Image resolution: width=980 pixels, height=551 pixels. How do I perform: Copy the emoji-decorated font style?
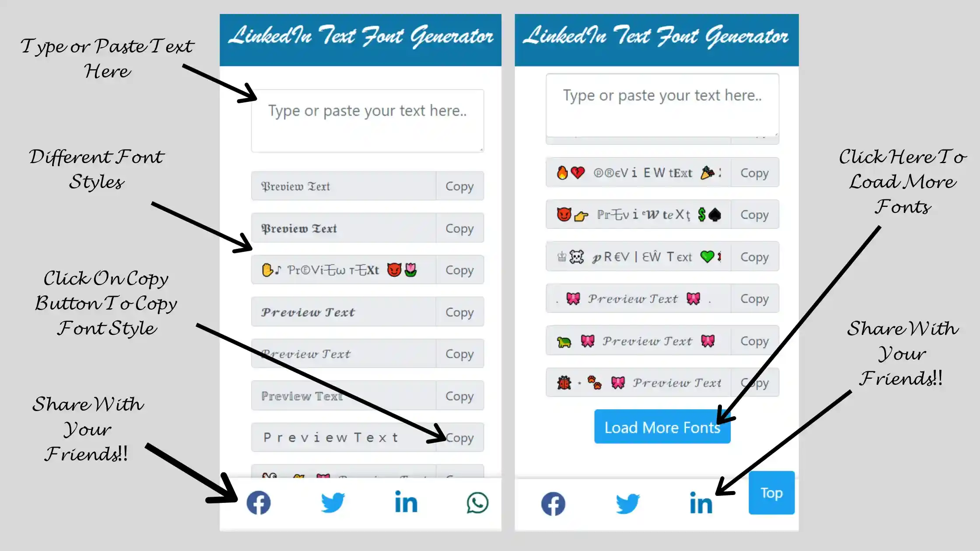460,270
